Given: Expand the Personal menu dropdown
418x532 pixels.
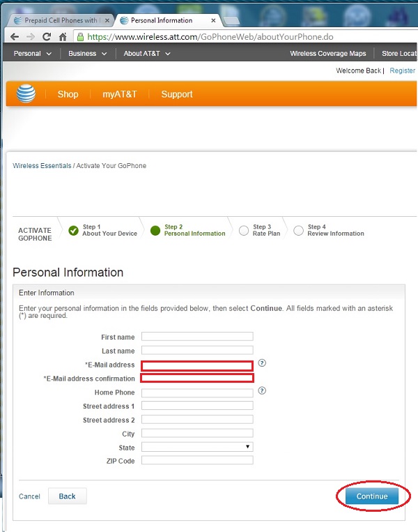Looking at the screenshot, I should click(33, 54).
